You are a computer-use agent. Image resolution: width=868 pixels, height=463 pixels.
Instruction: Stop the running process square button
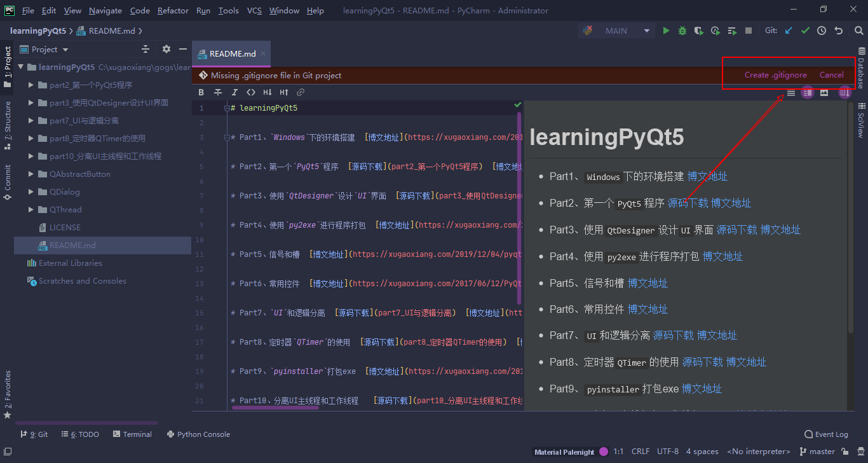pyautogui.click(x=749, y=31)
